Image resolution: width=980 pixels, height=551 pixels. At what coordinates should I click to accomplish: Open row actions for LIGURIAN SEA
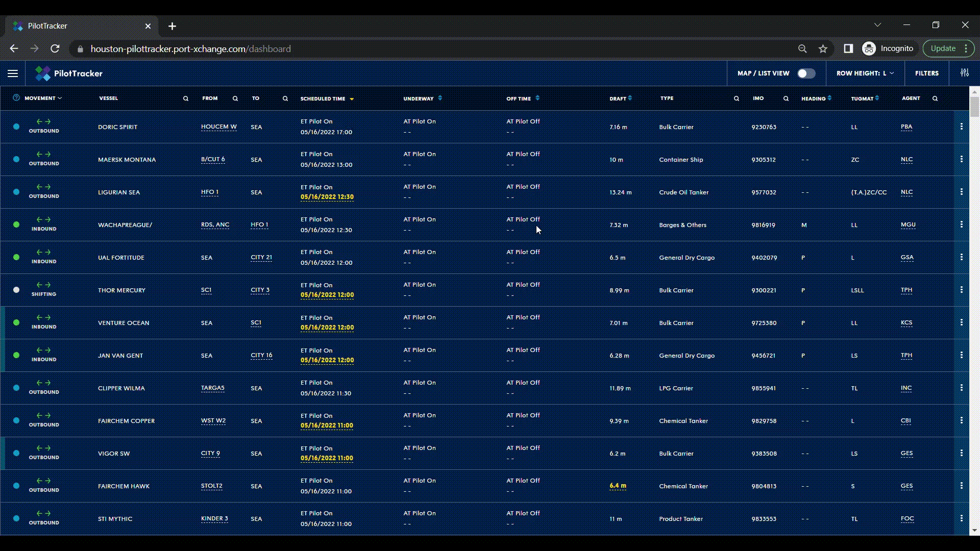coord(962,192)
